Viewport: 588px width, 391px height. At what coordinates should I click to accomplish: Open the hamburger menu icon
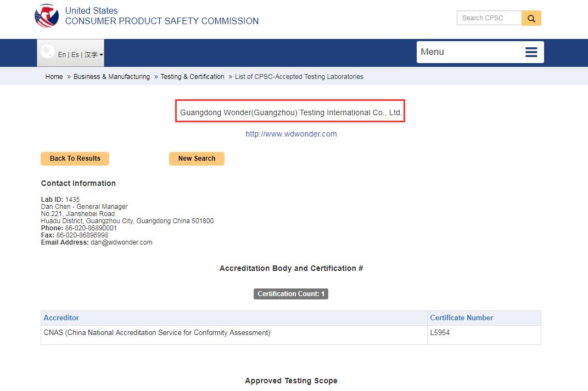(531, 52)
